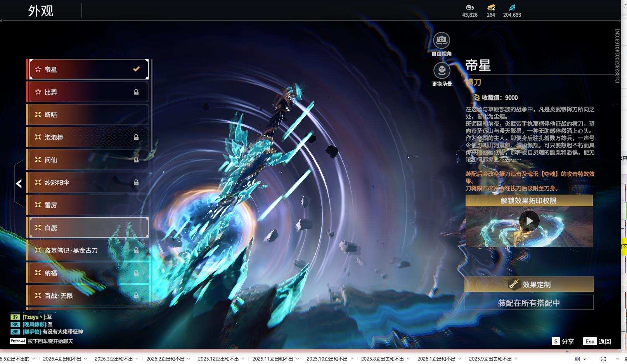Click the channel icon beside the 有没有大佬带征神 message

15,331
